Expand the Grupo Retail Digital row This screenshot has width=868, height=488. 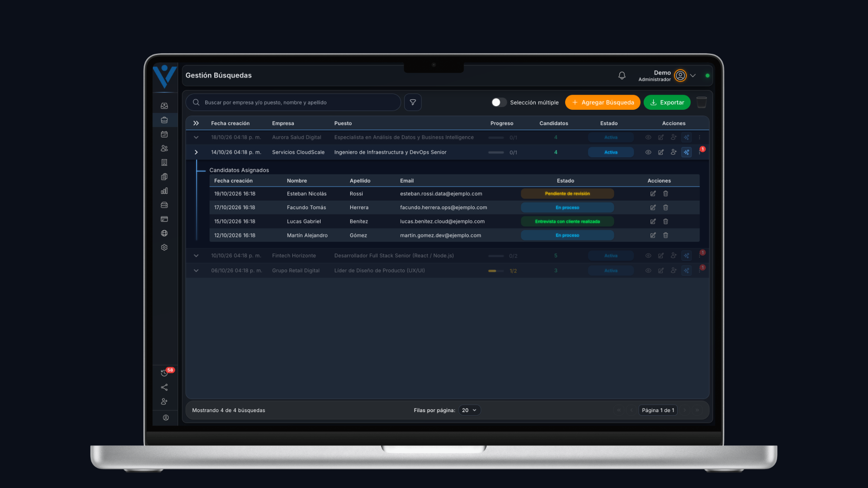point(196,271)
